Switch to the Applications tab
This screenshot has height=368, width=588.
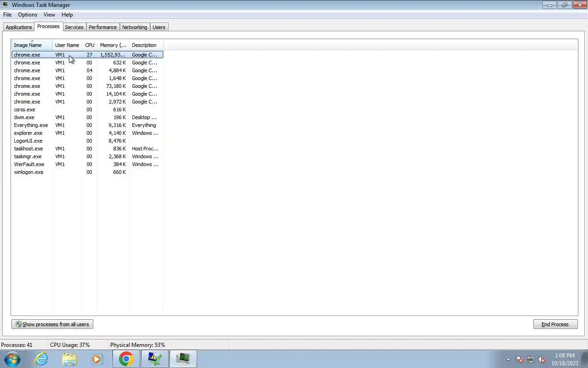19,27
